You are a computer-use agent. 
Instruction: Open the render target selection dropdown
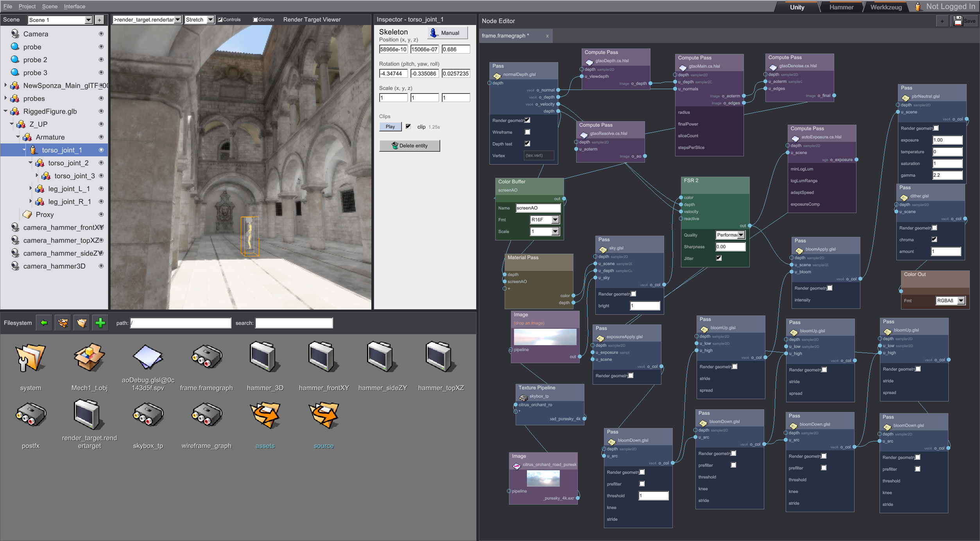[x=147, y=20]
